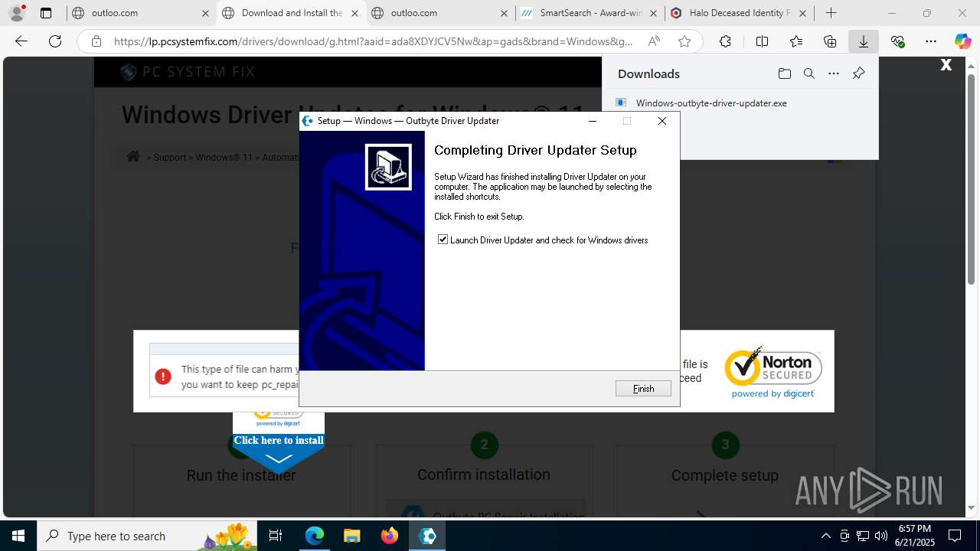
Task: Refresh the current page
Action: click(55, 41)
